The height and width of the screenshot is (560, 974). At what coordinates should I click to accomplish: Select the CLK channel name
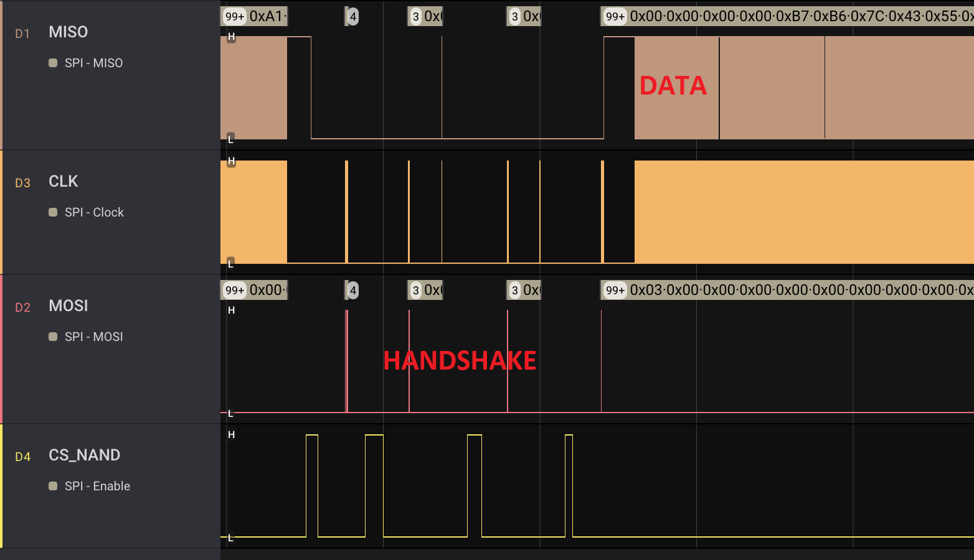[64, 182]
